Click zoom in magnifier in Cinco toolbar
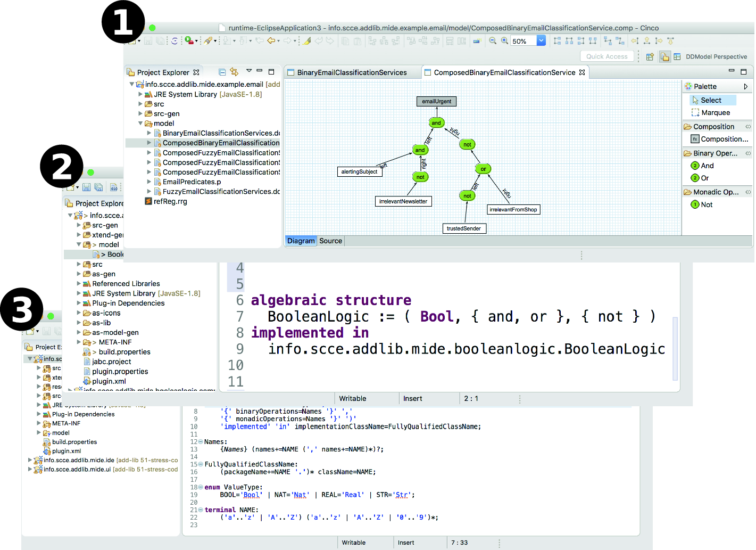756x550 pixels. [x=504, y=41]
